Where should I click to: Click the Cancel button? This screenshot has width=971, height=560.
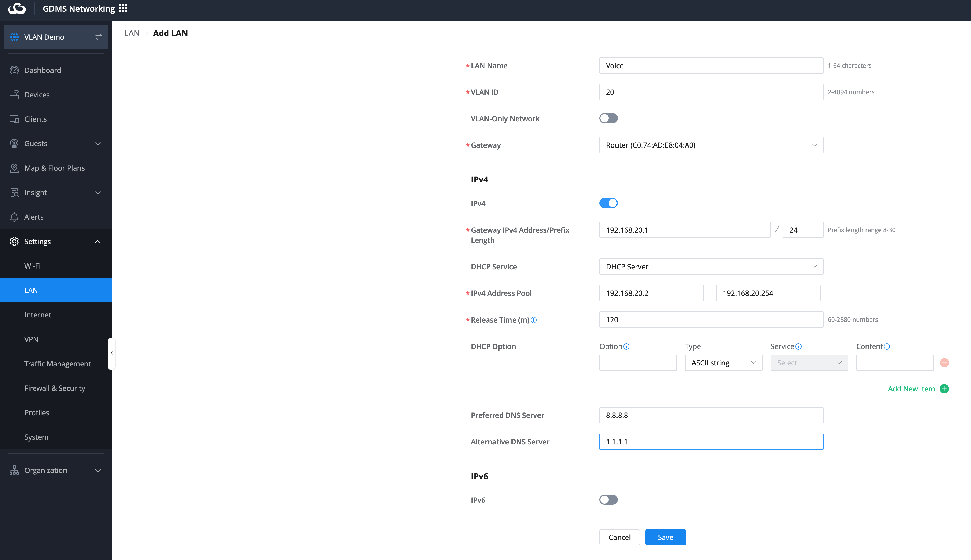tap(619, 537)
